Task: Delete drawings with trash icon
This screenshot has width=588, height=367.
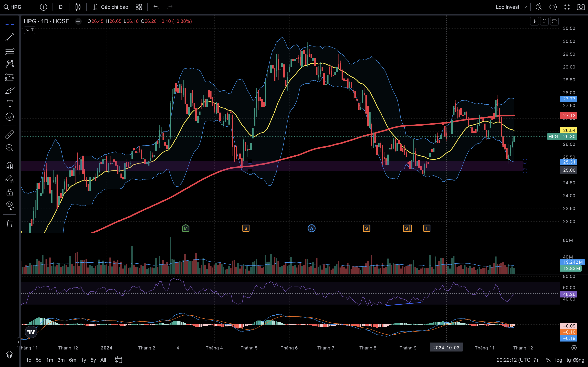Action: pos(9,223)
